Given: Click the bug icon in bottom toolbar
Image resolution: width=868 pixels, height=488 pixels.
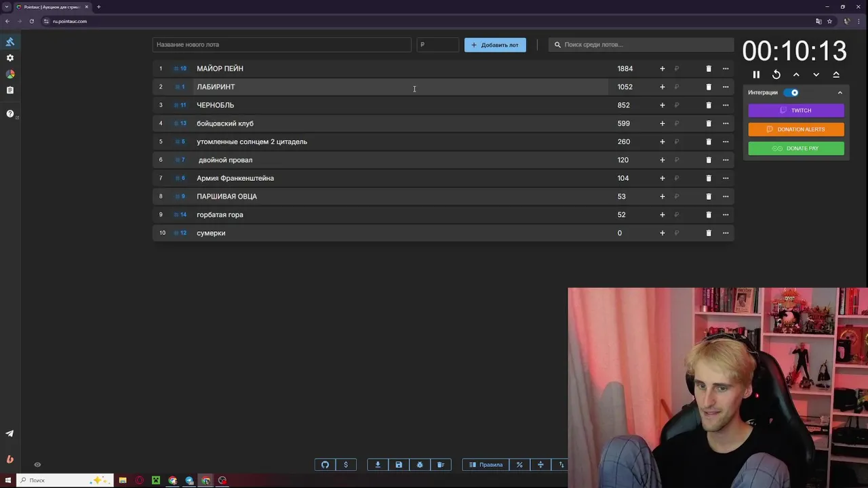Looking at the screenshot, I should tap(420, 465).
